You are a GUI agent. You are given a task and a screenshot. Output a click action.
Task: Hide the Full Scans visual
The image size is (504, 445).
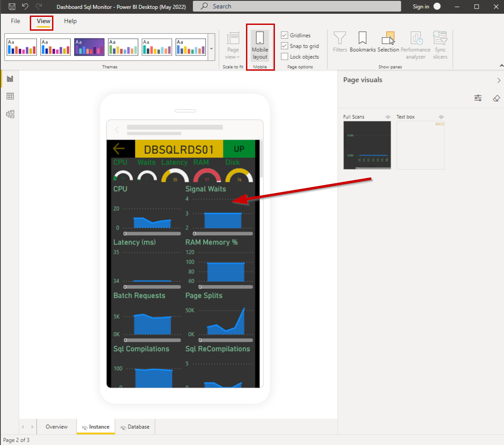387,116
